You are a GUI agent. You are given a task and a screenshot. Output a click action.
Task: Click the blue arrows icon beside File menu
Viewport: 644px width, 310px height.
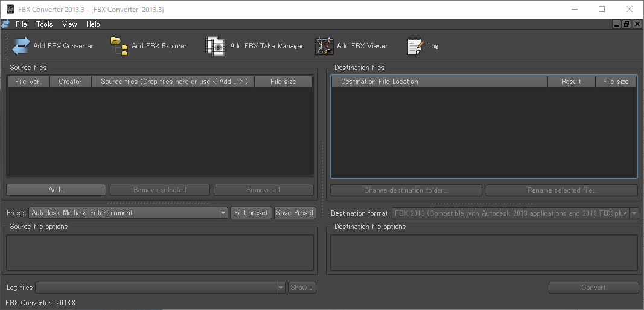tap(5, 24)
